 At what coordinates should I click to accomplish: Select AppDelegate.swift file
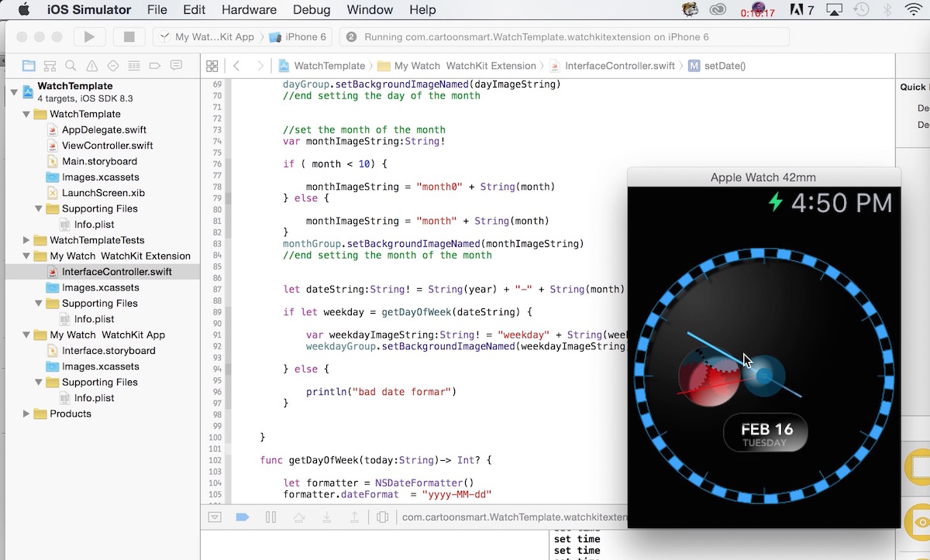103,129
